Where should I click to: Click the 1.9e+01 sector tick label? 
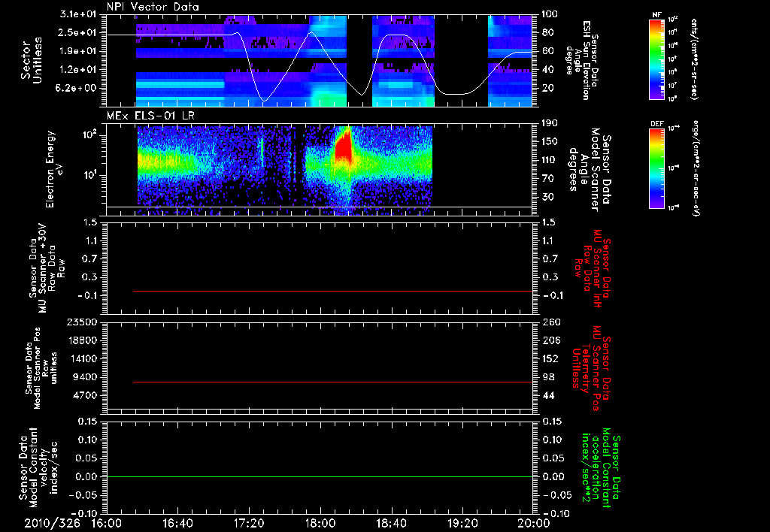point(80,51)
